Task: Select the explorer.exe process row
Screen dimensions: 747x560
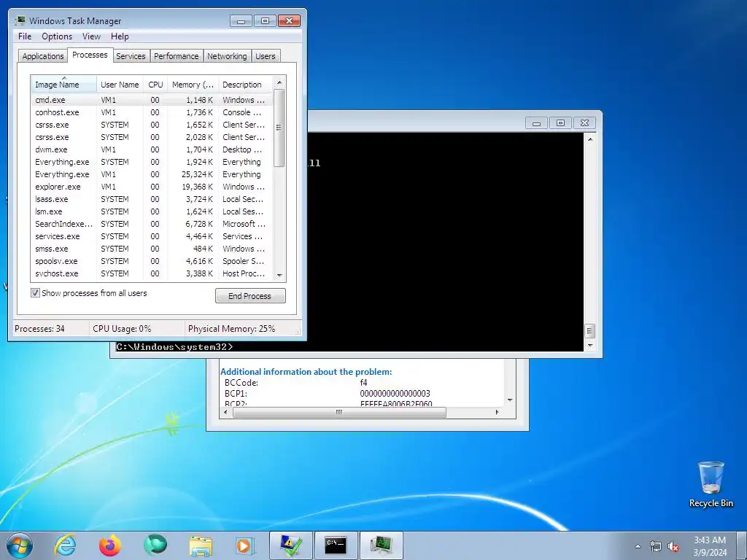Action: 152,187
